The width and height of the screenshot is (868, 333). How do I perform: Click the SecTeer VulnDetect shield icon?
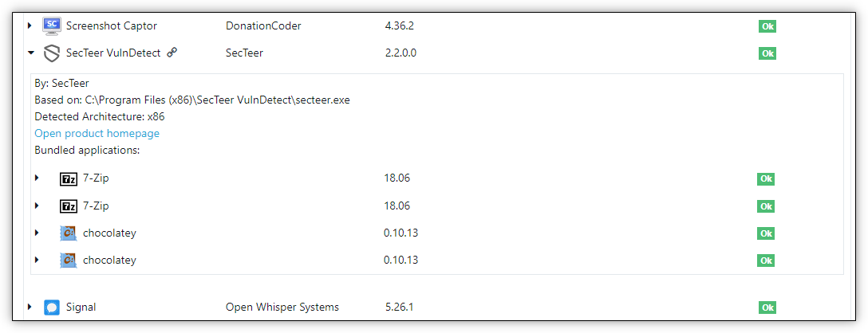tap(52, 53)
